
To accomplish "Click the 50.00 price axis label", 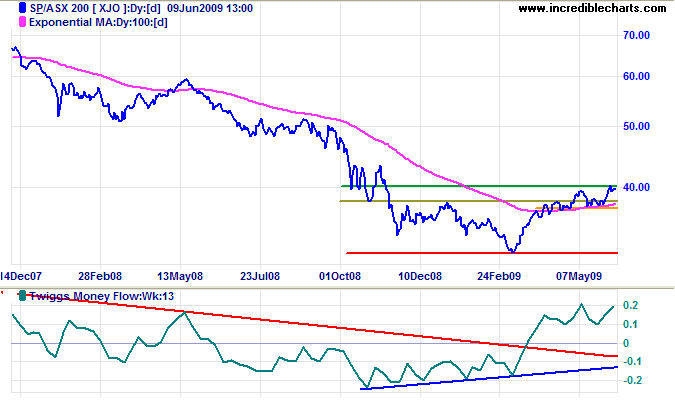I will (636, 126).
